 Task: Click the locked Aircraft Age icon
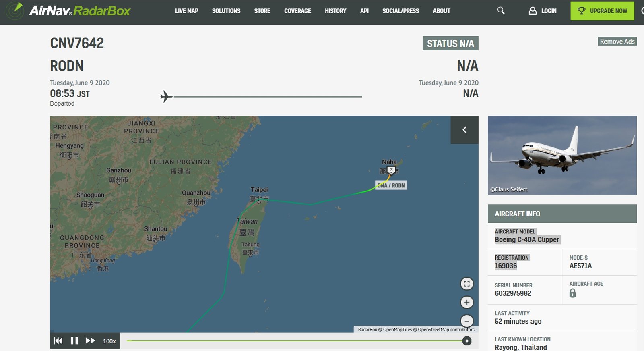[572, 293]
